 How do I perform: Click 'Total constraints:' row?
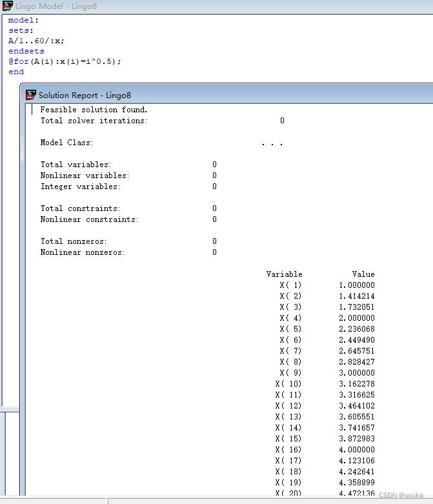pyautogui.click(x=128, y=208)
